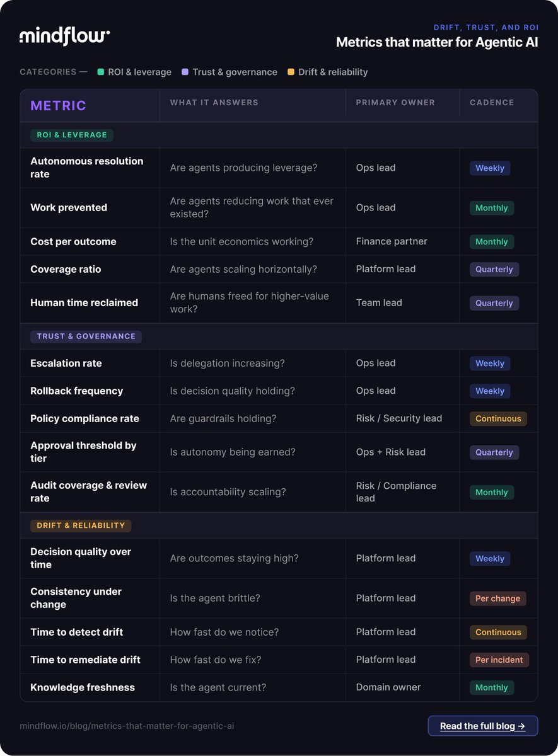
Task: Open the Read the full blog button
Action: (483, 726)
